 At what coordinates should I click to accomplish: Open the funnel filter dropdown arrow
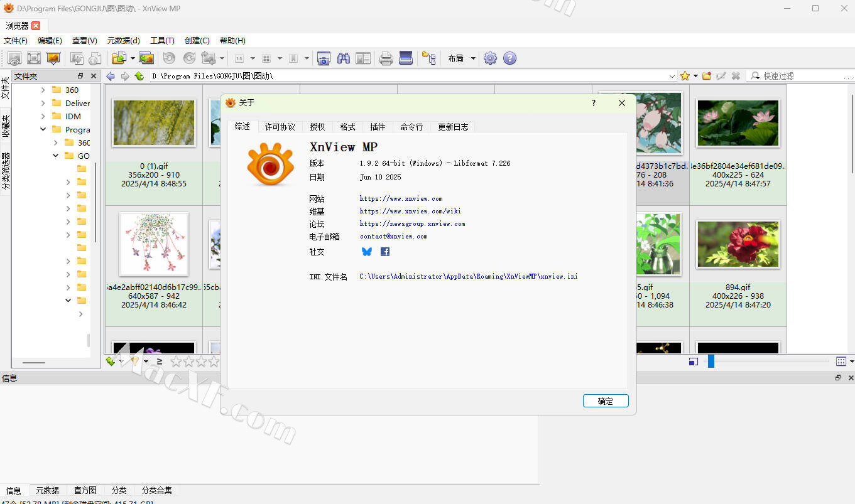[146, 361]
